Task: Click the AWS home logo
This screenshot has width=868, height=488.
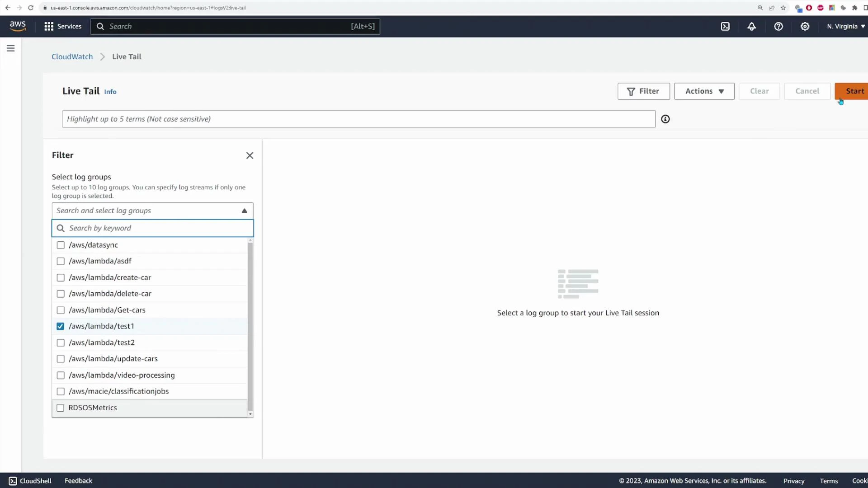Action: 18,26
